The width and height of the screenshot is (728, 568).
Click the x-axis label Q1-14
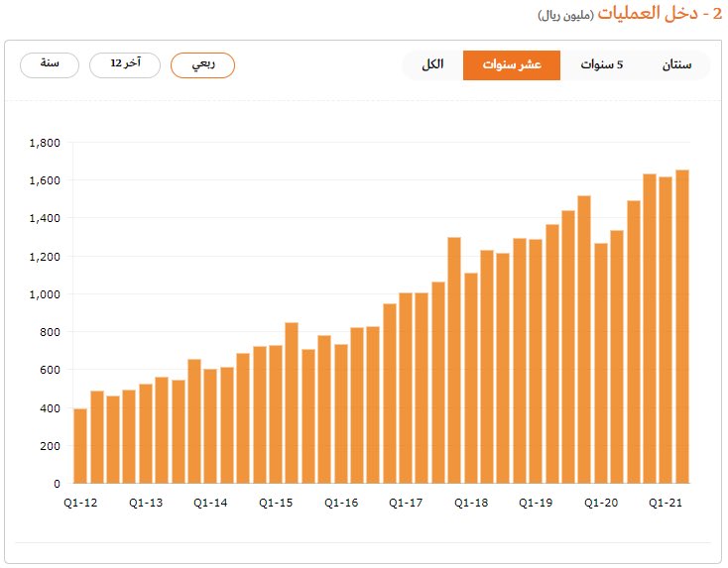coord(210,503)
